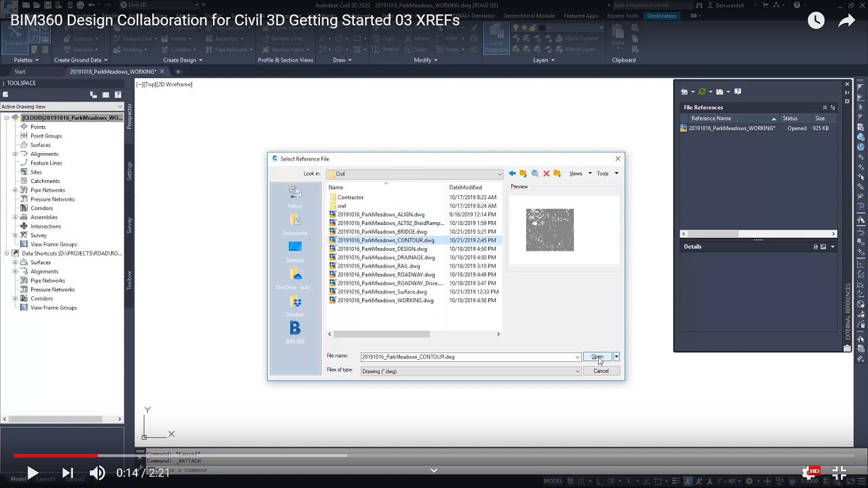Open the arrow dropdown beside Open button
The image size is (868, 488).
tap(616, 357)
